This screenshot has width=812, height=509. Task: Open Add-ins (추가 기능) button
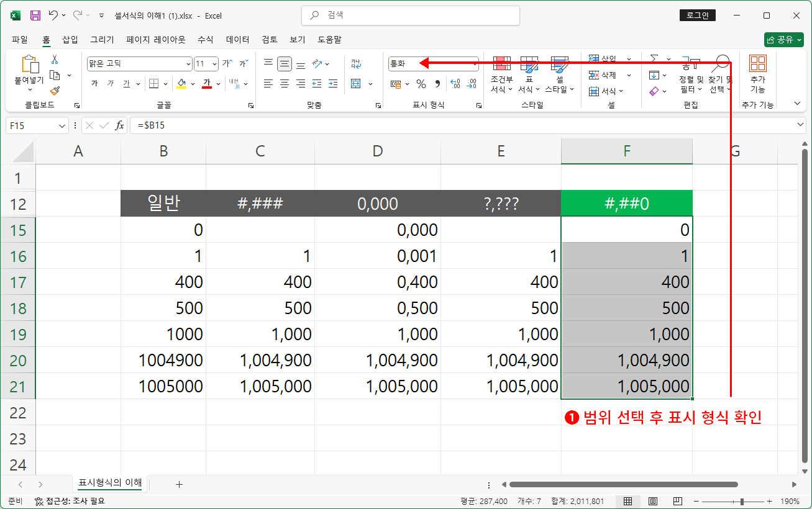(x=758, y=73)
